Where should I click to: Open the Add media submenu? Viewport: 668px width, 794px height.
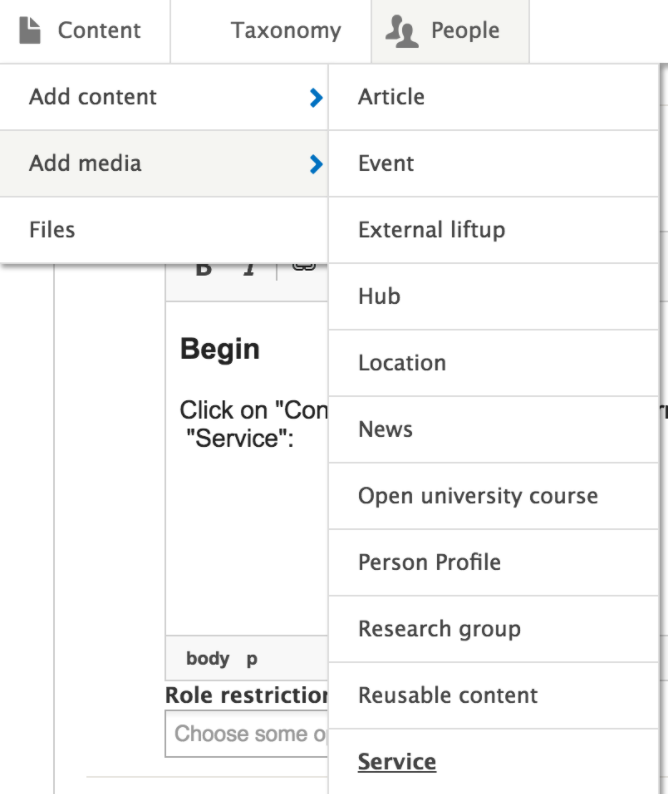pyautogui.click(x=85, y=163)
